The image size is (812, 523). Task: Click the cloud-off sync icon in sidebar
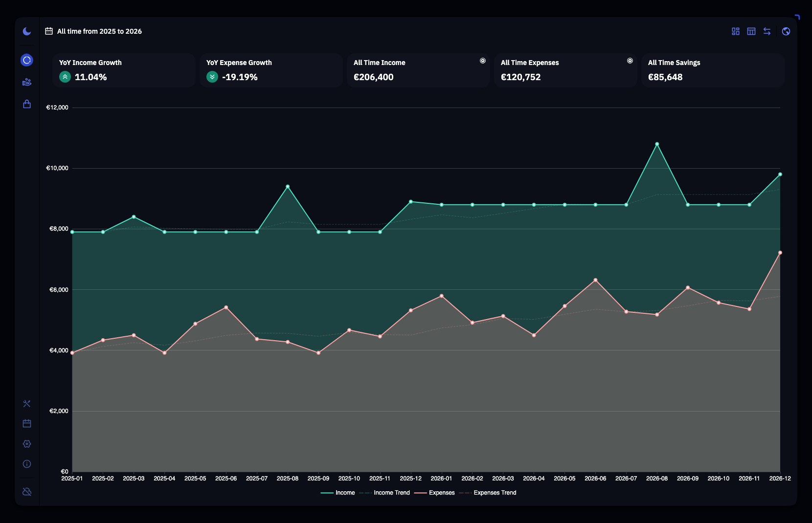pyautogui.click(x=27, y=492)
